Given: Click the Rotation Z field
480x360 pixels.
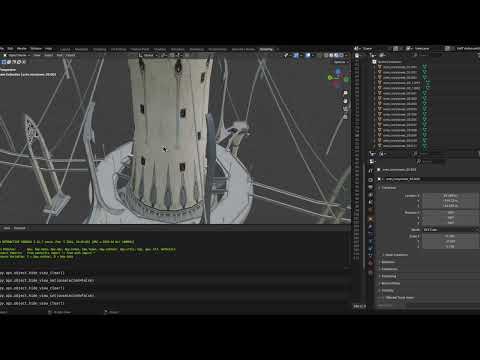Looking at the screenshot, I should (450, 223).
